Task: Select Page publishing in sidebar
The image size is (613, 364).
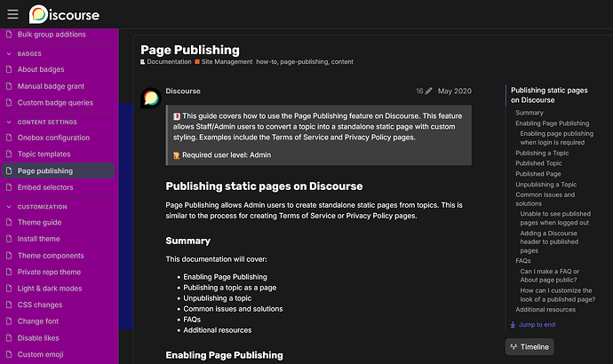Action: click(x=59, y=170)
